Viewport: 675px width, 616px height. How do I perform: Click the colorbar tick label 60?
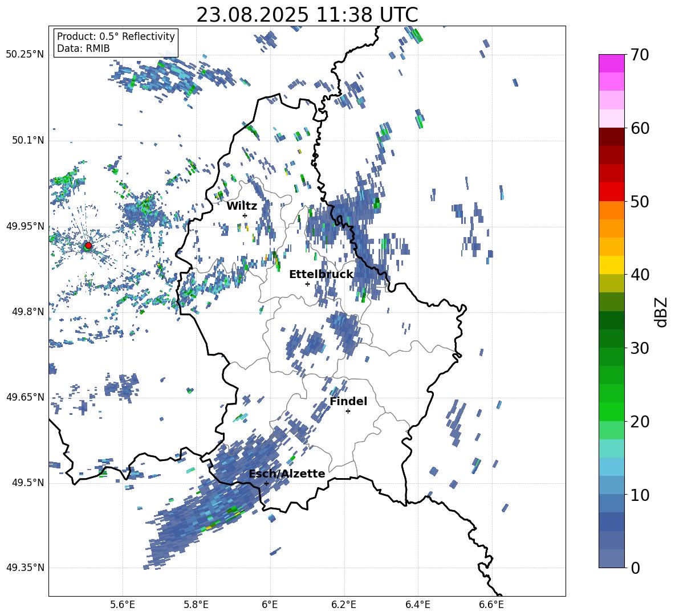pyautogui.click(x=640, y=128)
